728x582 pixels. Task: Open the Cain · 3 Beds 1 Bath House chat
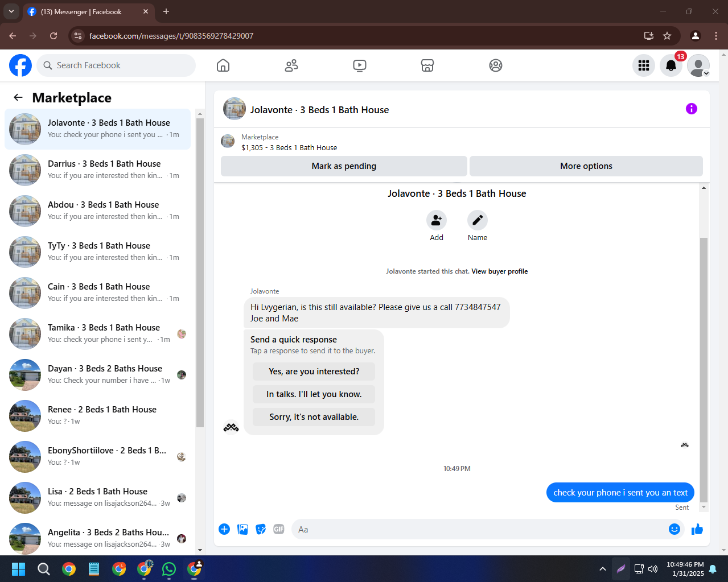point(97,293)
